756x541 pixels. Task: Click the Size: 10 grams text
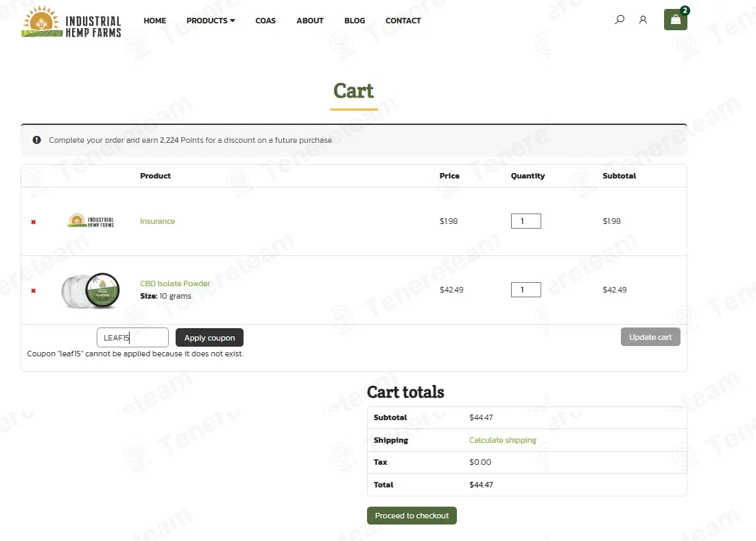165,296
